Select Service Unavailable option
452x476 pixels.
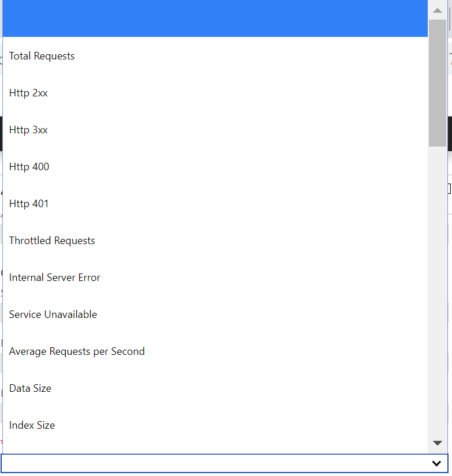(215, 314)
